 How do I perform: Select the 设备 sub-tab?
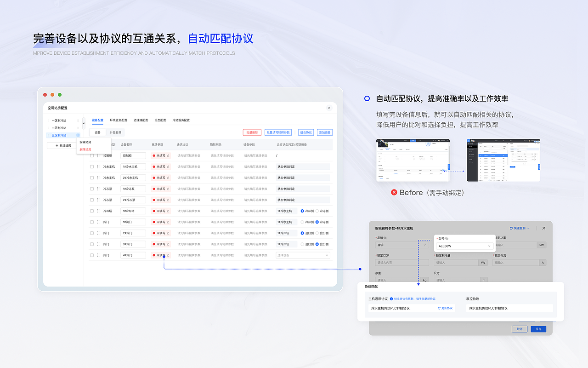pos(98,132)
